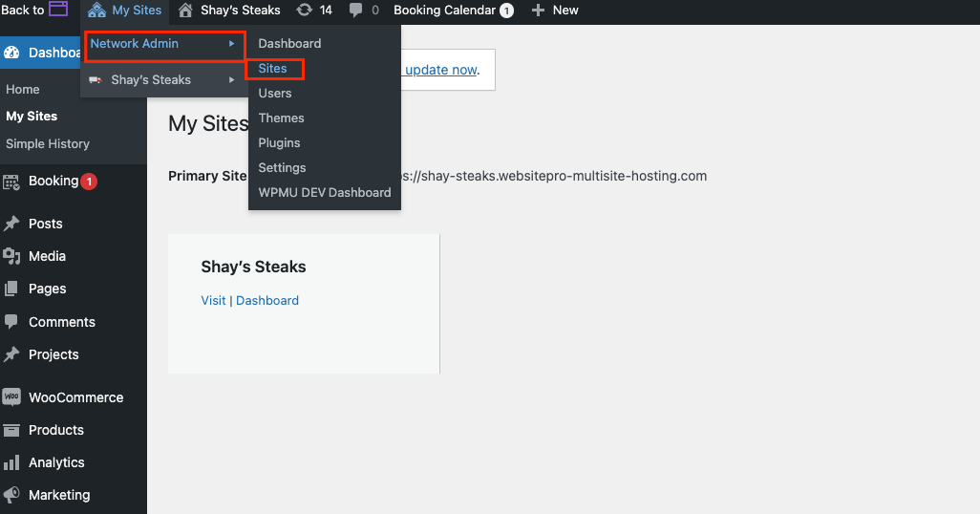This screenshot has width=980, height=514.
Task: Select Plugins in Network Admin submenu
Action: 279,142
